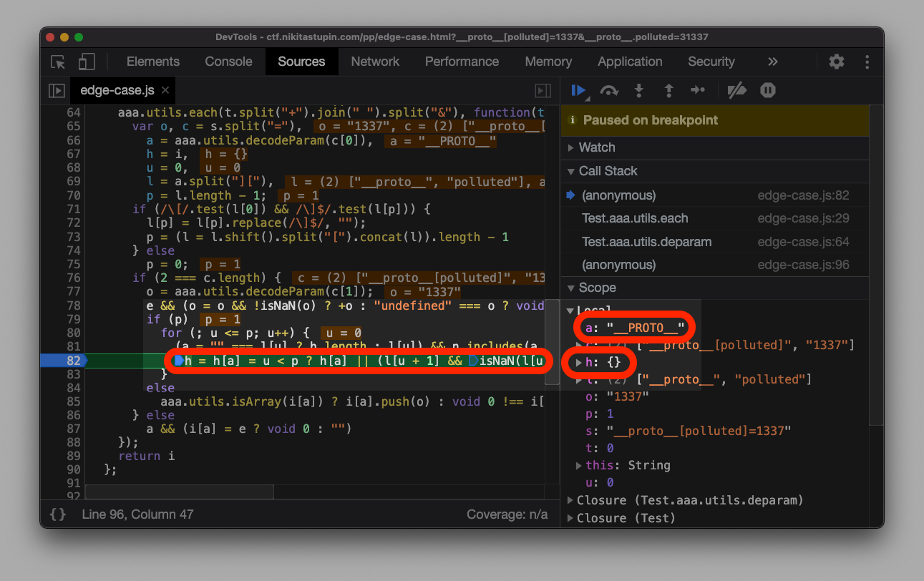Click line number 71 in the gutter
The width and height of the screenshot is (924, 581).
[x=73, y=209]
